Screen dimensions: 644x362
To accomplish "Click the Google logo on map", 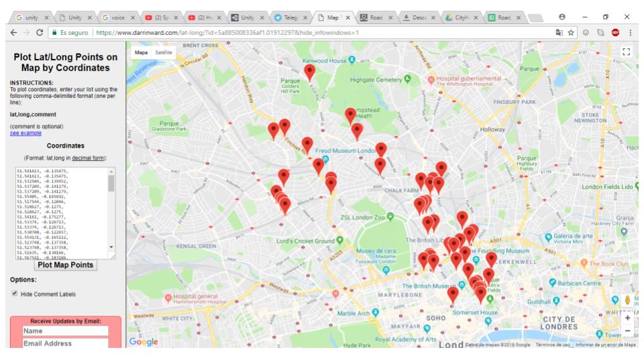I will [x=144, y=341].
